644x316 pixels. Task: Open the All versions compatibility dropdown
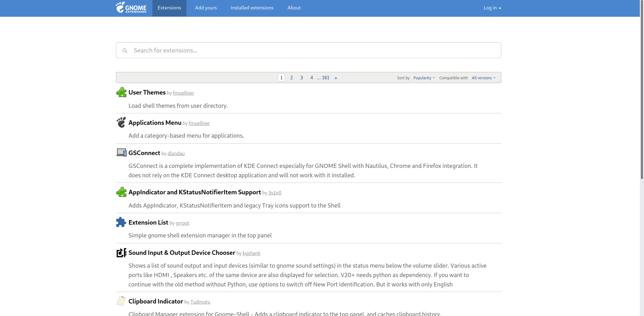click(484, 78)
